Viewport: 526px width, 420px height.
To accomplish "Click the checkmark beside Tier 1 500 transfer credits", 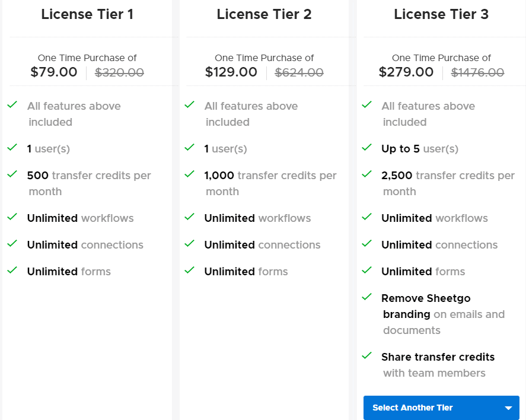I will (12, 174).
